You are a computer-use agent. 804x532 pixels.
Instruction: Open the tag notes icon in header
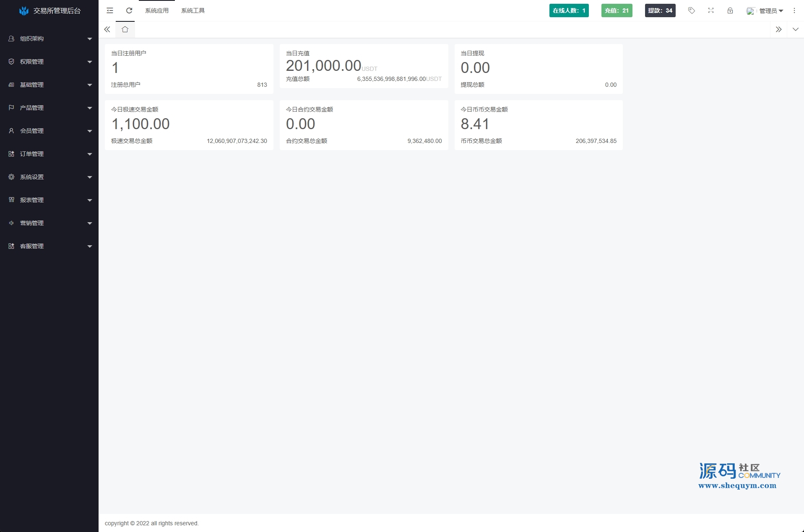692,10
